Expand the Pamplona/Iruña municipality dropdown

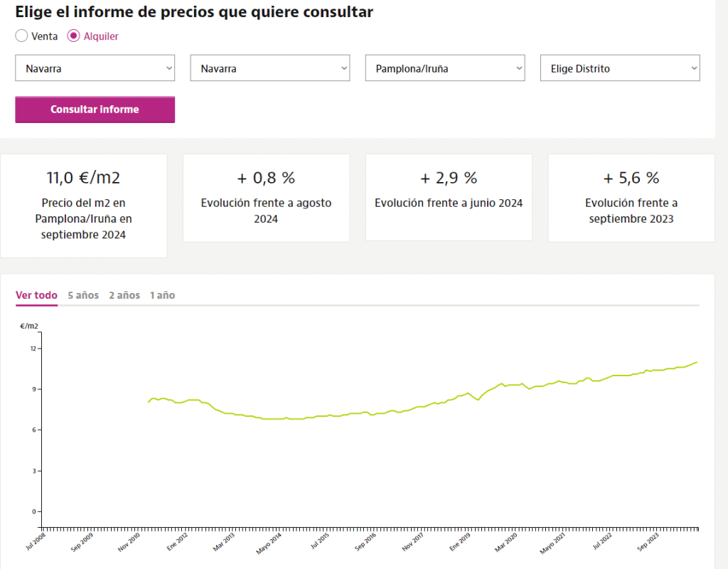point(445,68)
